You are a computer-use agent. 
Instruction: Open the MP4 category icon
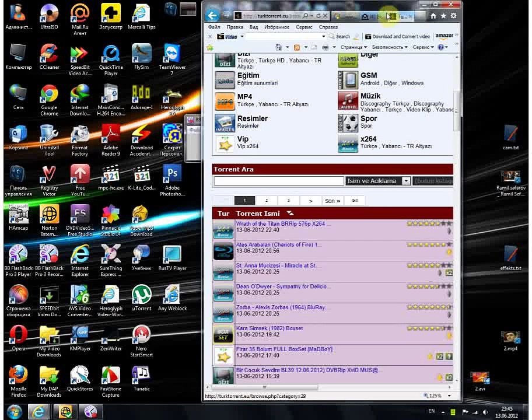(x=225, y=101)
